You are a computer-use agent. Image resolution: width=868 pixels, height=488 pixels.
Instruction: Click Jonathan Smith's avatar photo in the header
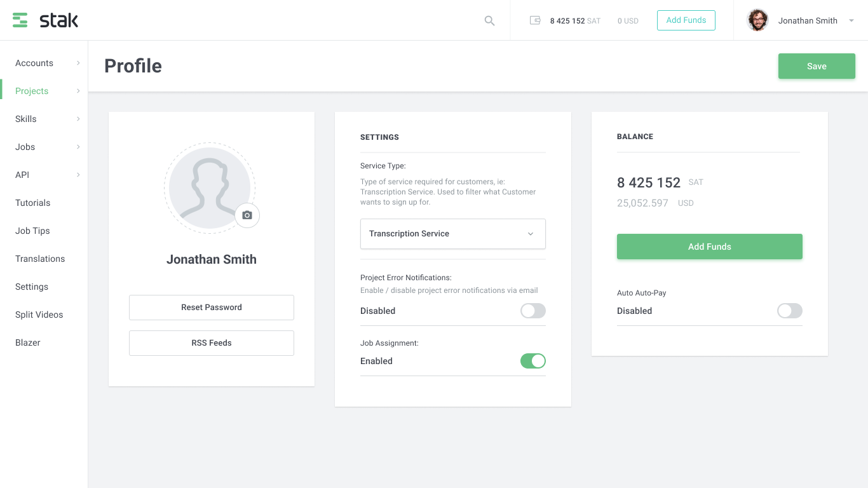tap(757, 20)
